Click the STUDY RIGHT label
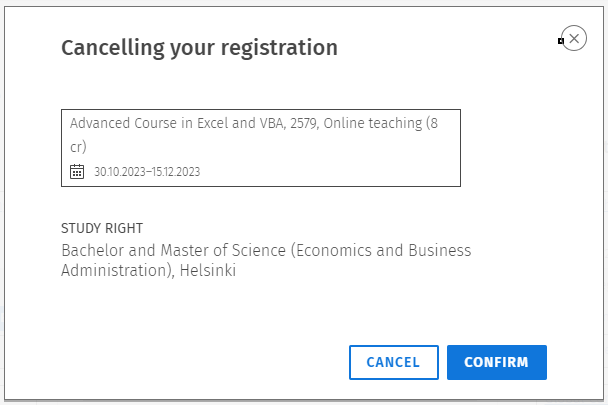This screenshot has width=608, height=405. coord(109,228)
